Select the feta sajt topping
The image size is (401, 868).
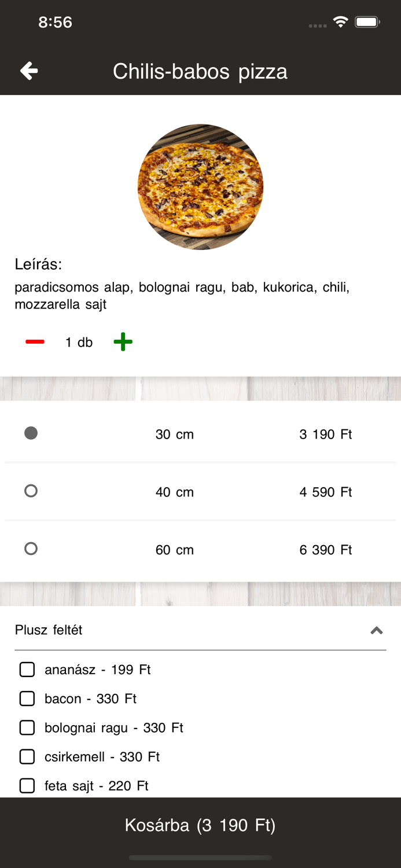[27, 786]
